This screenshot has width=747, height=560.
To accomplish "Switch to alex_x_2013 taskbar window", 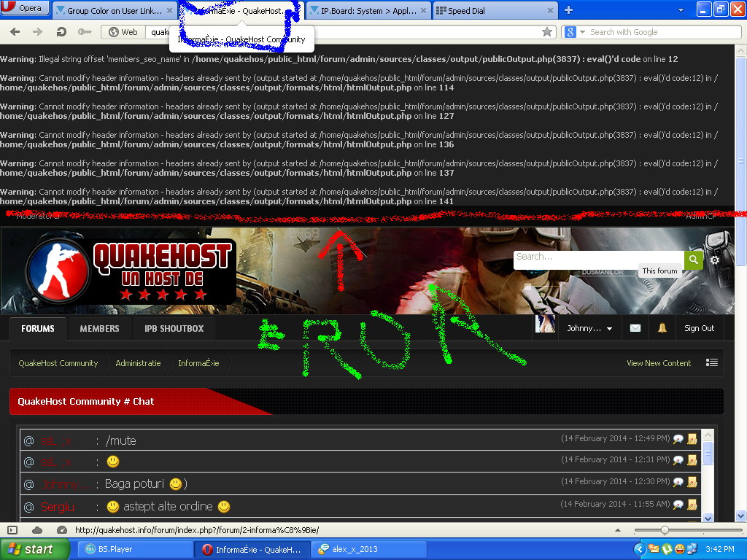I will click(x=368, y=550).
